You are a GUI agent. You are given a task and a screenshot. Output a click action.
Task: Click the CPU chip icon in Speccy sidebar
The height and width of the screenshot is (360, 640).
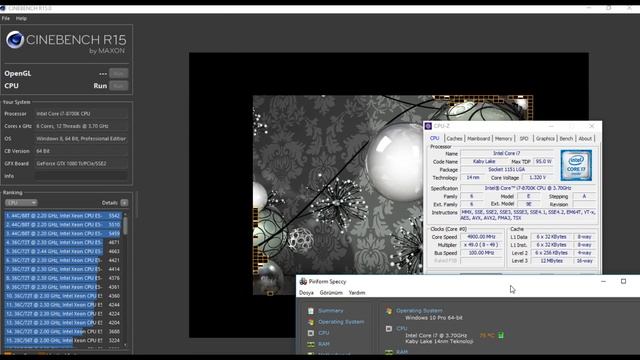pos(311,333)
